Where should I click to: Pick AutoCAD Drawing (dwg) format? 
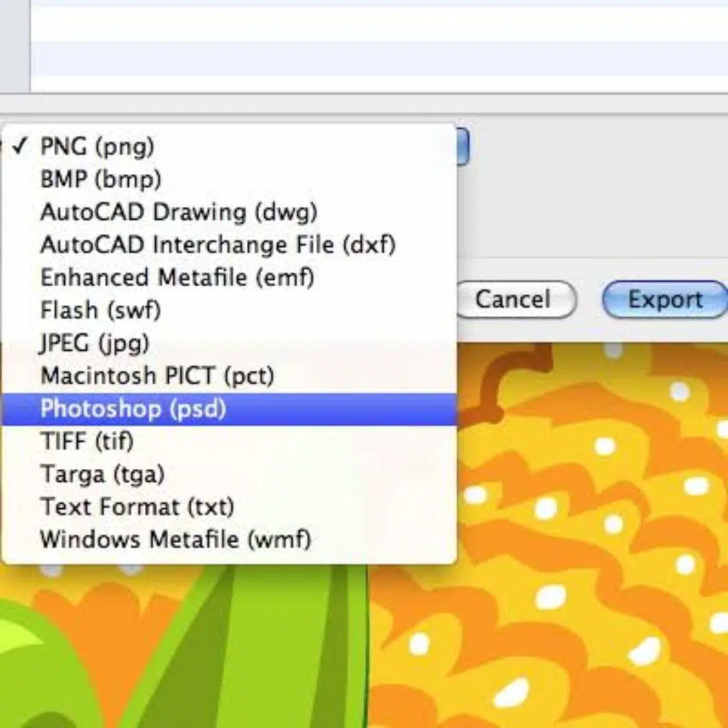pyautogui.click(x=178, y=212)
